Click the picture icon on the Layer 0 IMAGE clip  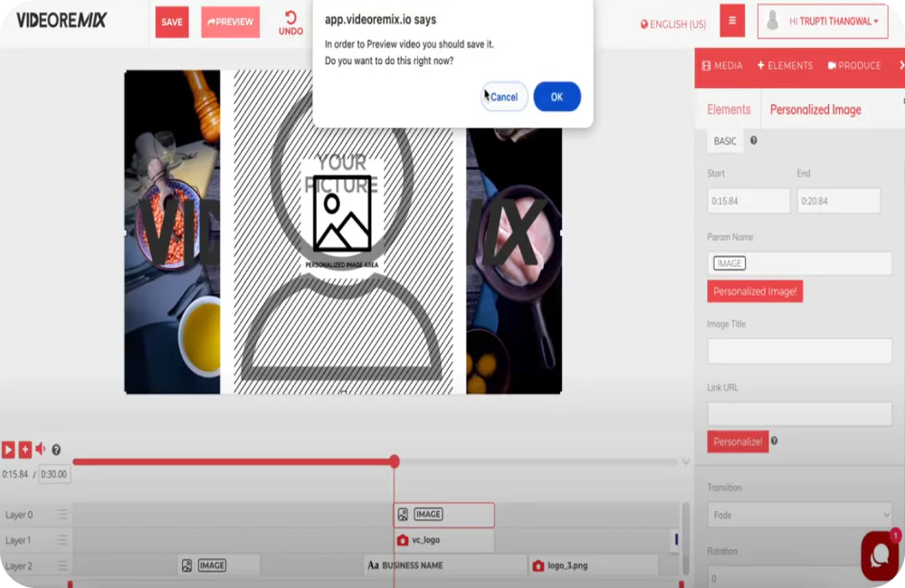click(403, 515)
